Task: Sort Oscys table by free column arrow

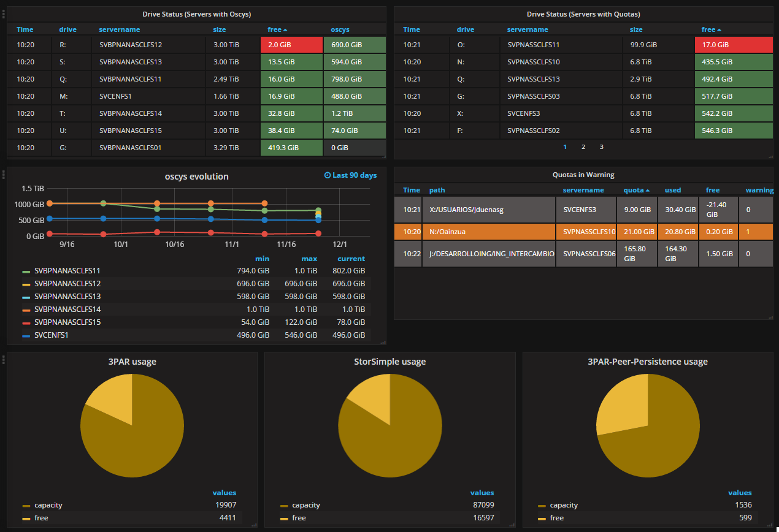Action: pos(285,30)
